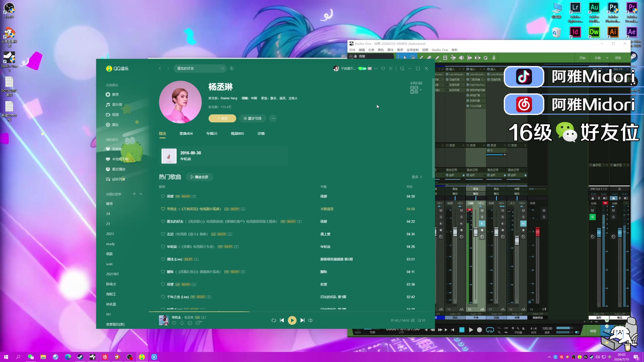The height and width of the screenshot is (362, 644).
Task: Like the currently playing song with heart icon
Action: pyautogui.click(x=174, y=323)
